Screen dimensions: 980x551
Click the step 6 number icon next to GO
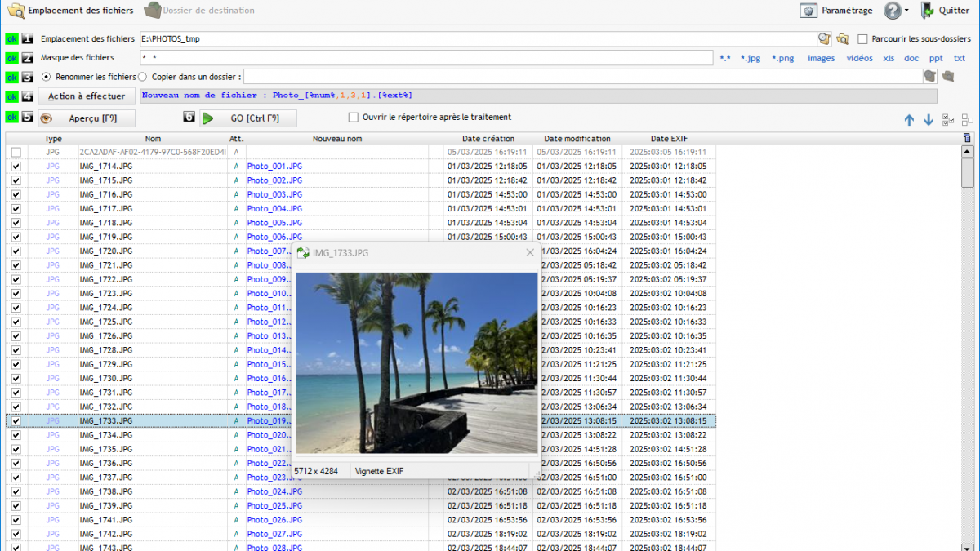[x=189, y=118]
